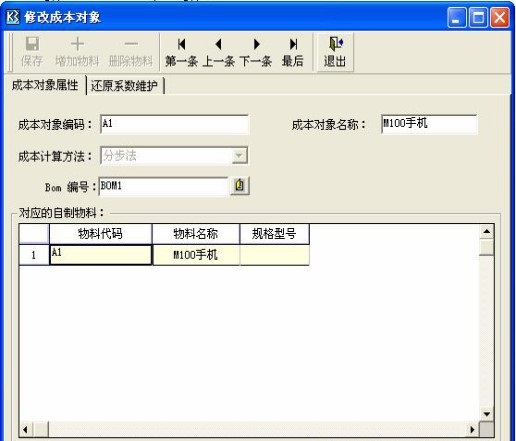This screenshot has width=516, height=441.
Task: Switch to the 还原系数维护 tab
Action: (124, 86)
